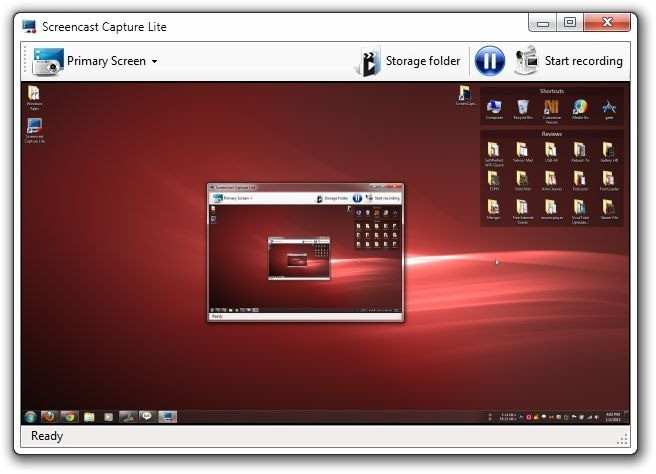
Task: Click the Screencast Capture Lite title bar icon
Action: (x=29, y=27)
